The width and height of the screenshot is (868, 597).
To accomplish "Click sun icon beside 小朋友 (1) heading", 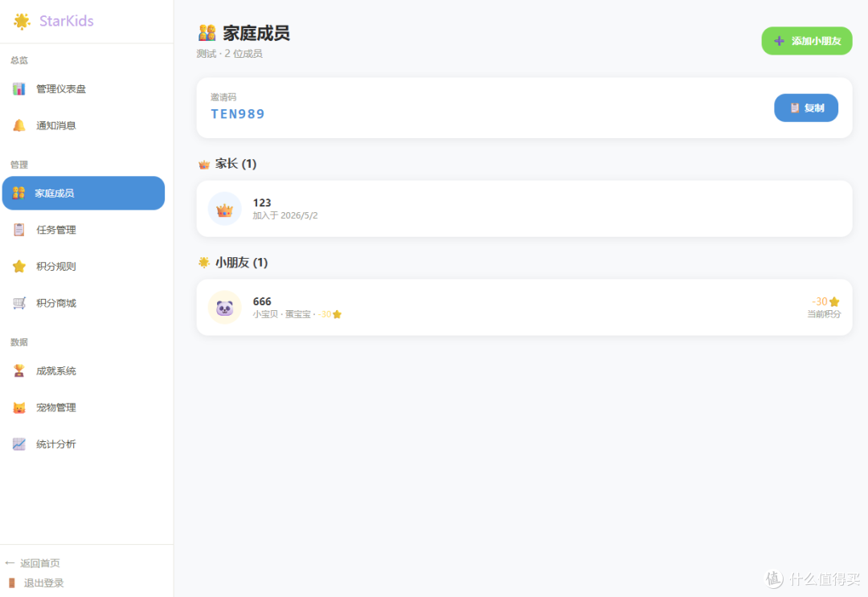I will point(204,262).
